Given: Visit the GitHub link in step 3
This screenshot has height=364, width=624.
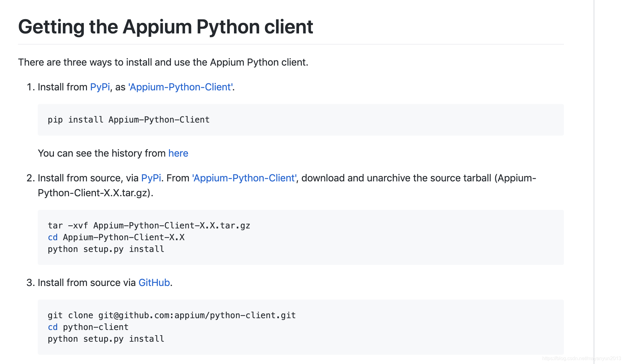Looking at the screenshot, I should click(154, 283).
